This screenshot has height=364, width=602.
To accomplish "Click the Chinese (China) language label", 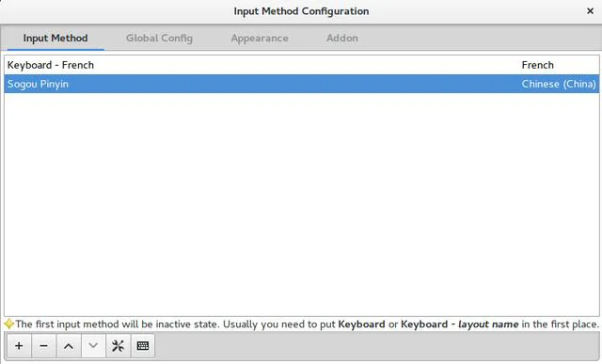I will (559, 84).
